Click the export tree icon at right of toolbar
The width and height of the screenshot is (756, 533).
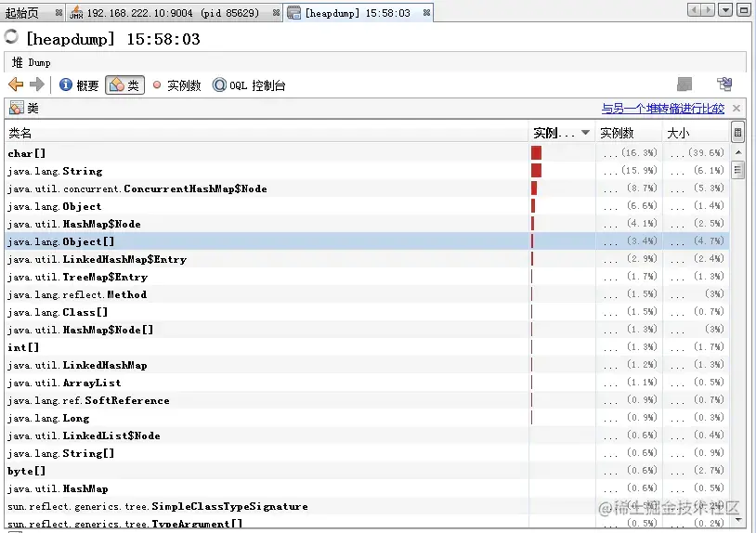(x=724, y=84)
